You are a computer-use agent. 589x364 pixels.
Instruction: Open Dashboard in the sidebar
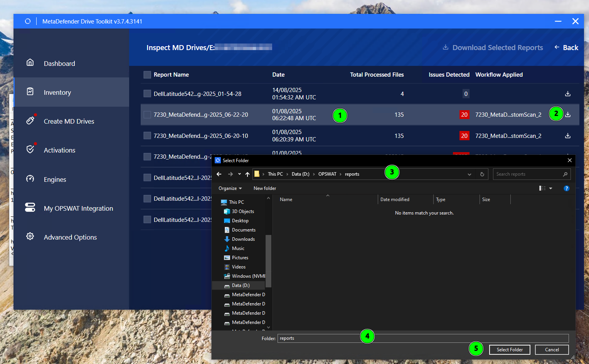(x=59, y=64)
